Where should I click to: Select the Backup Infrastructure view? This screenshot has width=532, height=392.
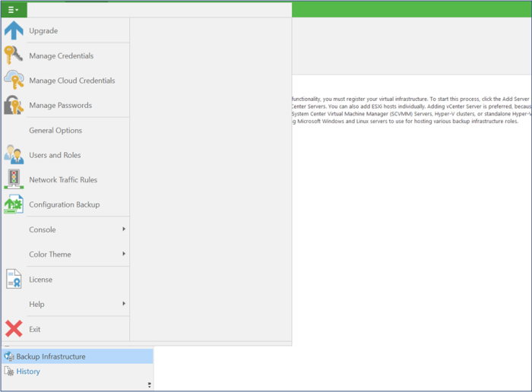pos(78,356)
